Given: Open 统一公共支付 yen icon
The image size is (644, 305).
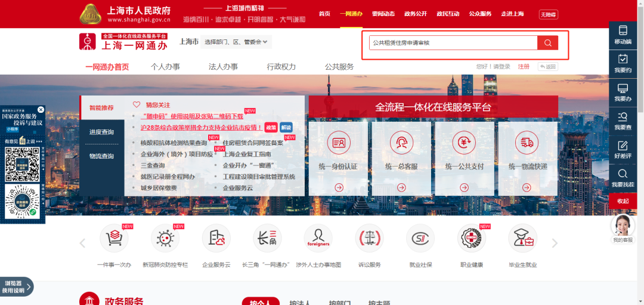Looking at the screenshot, I should pyautogui.click(x=464, y=142).
